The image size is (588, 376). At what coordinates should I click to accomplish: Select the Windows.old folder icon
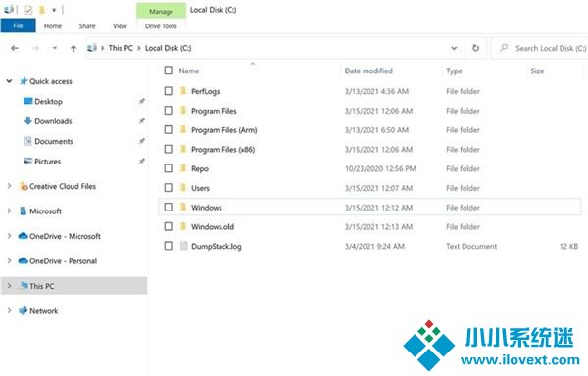[183, 226]
